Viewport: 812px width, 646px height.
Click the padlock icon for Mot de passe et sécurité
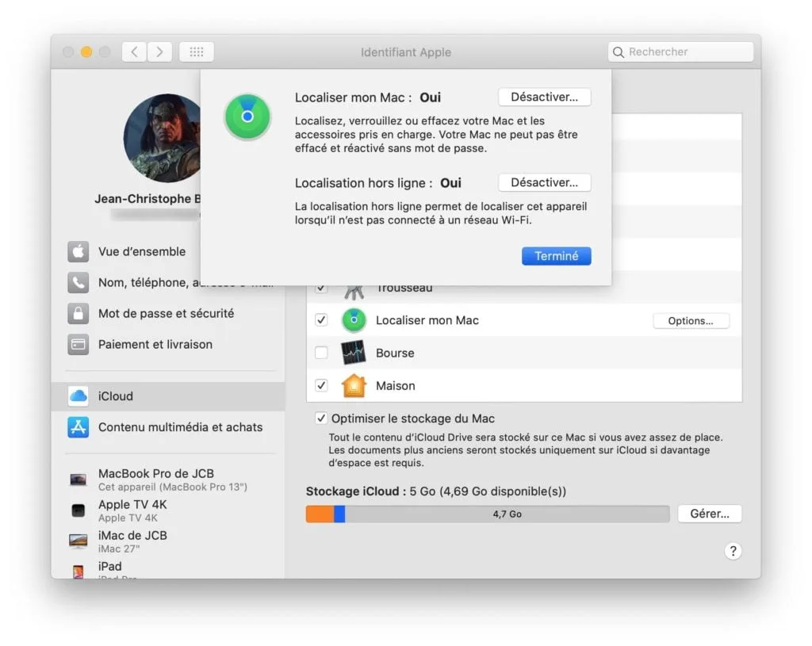[77, 313]
